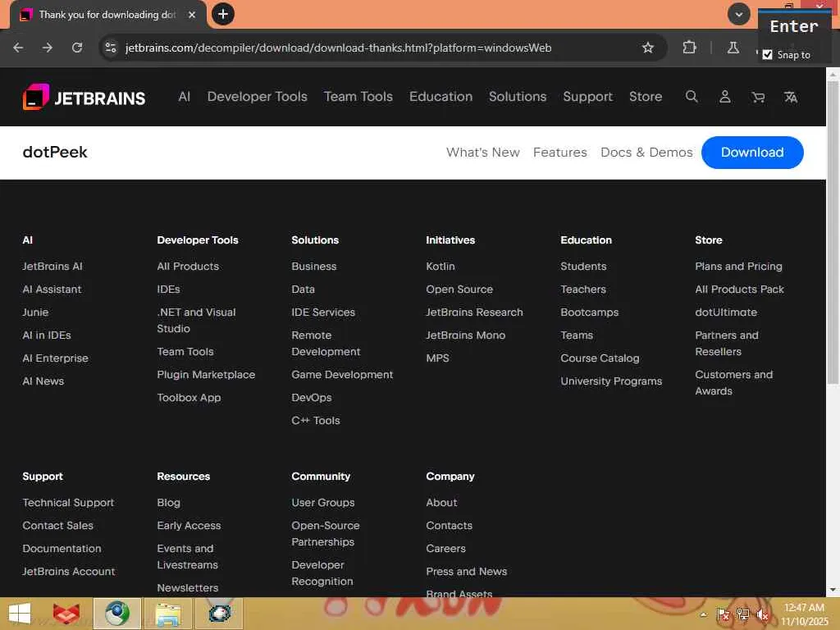Open site information icon in address bar
The height and width of the screenshot is (630, 840).
tap(111, 48)
